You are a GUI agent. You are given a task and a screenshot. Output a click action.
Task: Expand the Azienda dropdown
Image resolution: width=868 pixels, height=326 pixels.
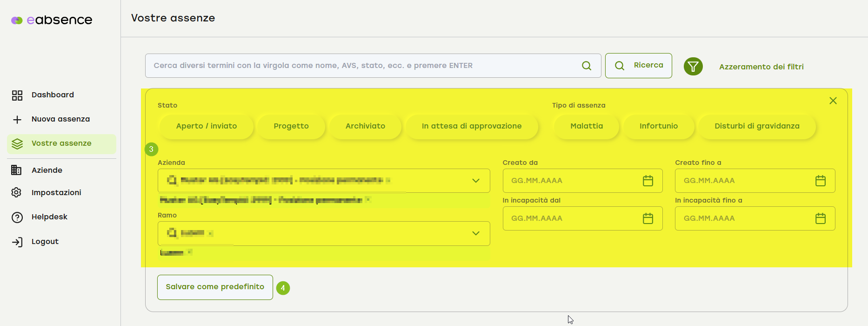pyautogui.click(x=475, y=181)
